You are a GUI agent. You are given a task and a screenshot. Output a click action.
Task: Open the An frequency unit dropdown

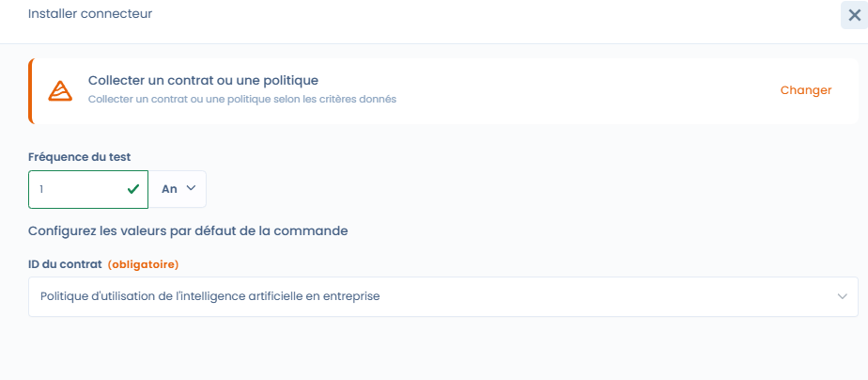(178, 188)
